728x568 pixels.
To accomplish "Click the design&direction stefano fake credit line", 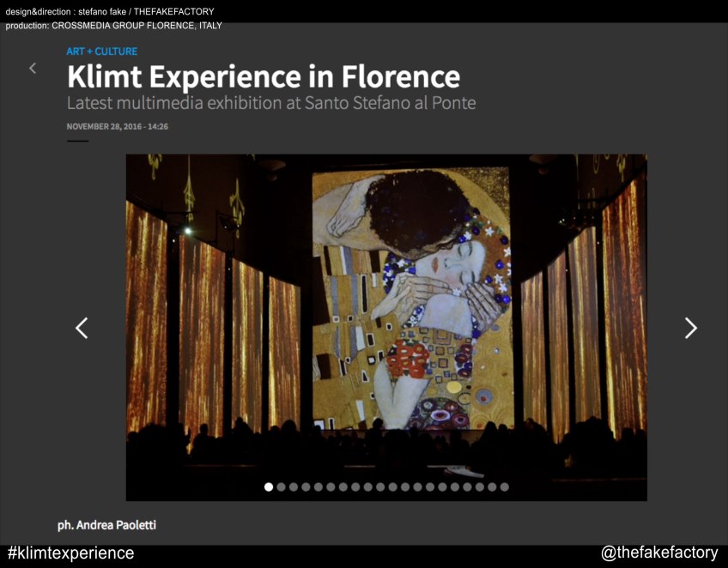I will (109, 11).
